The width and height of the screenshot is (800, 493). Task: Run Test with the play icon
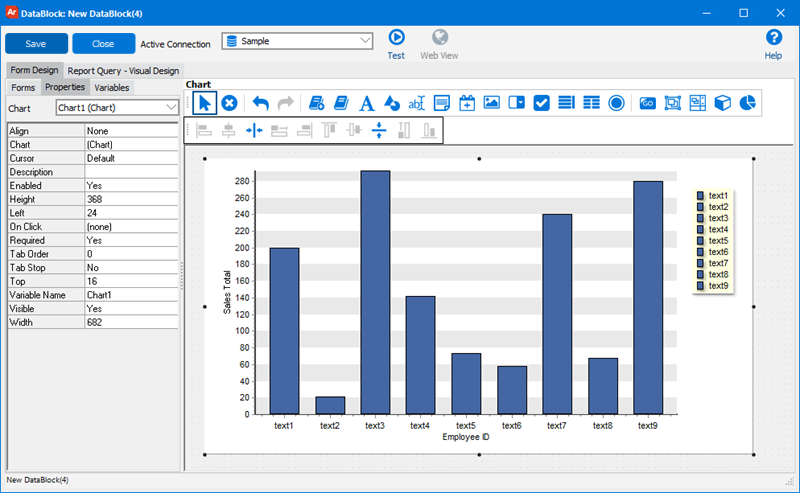[396, 38]
